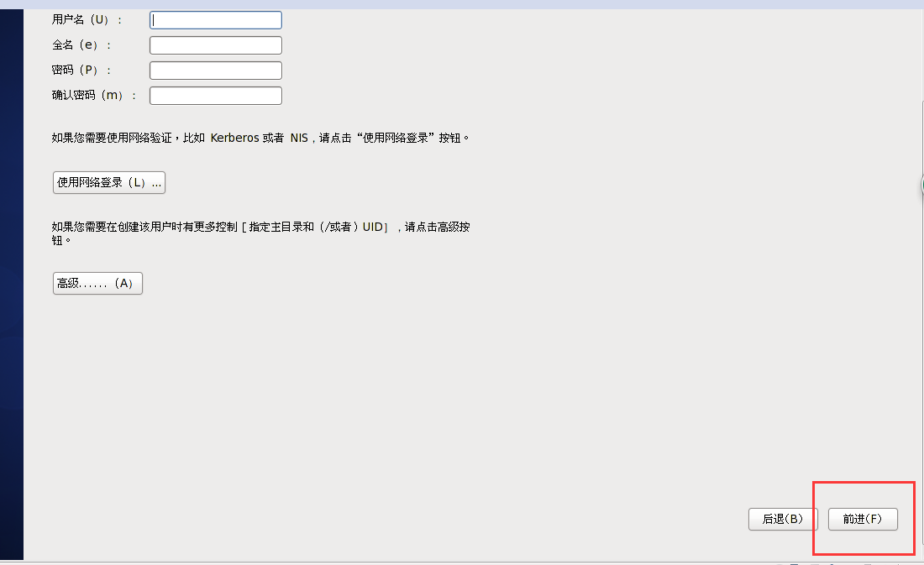Activate the password input for entry
Viewport: 924px width, 565px height.
(215, 70)
